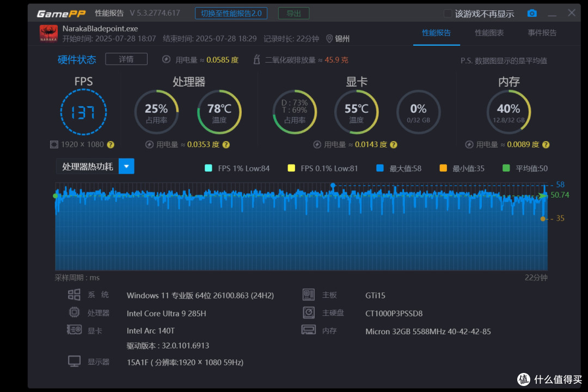Click the help icon beside memory 0.0089 度
This screenshot has width=588, height=392.
546,145
